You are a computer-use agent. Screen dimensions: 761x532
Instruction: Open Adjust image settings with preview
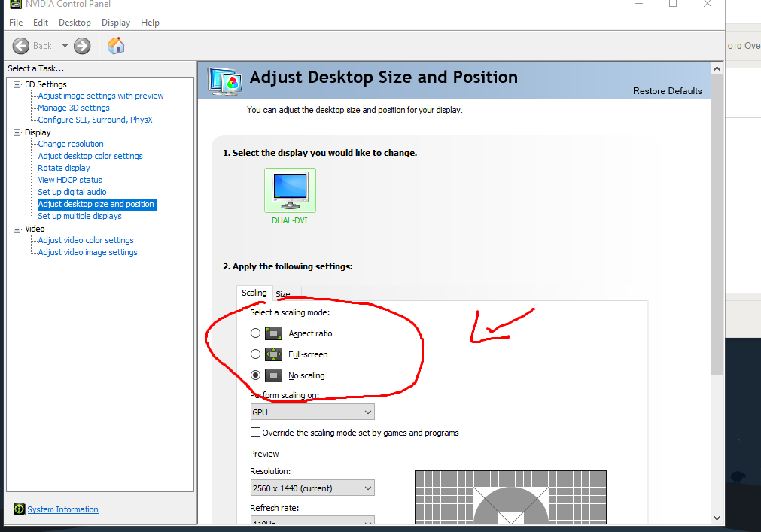point(101,96)
